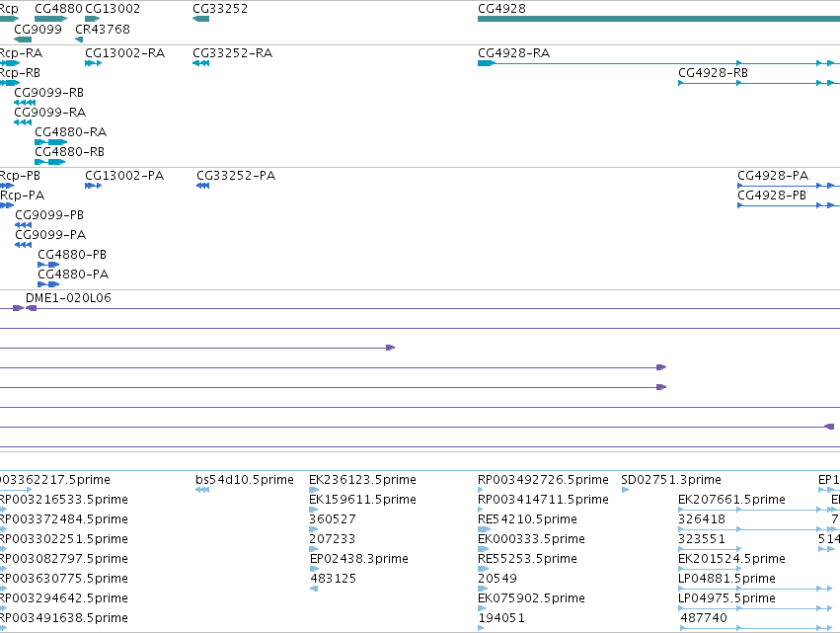Select the CG4880-RA transcript label
This screenshot has height=633, width=840.
(x=71, y=132)
